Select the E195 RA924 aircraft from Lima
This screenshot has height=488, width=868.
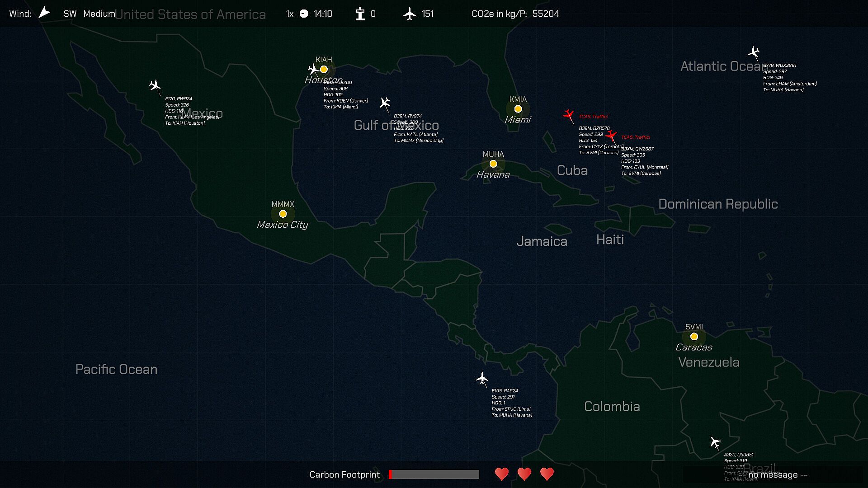click(482, 378)
